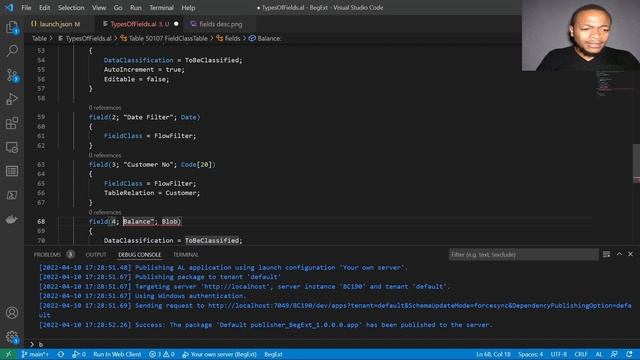This screenshot has height=360, width=640.
Task: Click the word Balance on line 68
Action: 137,221
